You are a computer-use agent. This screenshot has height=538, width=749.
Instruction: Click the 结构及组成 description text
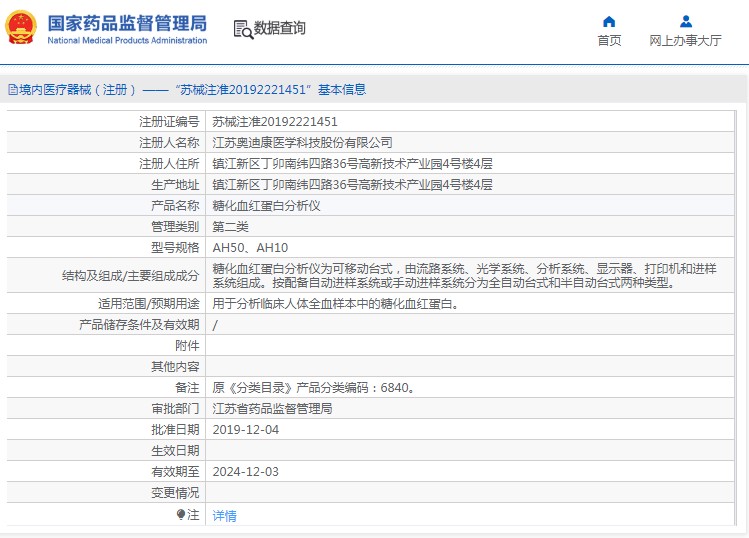click(464, 276)
